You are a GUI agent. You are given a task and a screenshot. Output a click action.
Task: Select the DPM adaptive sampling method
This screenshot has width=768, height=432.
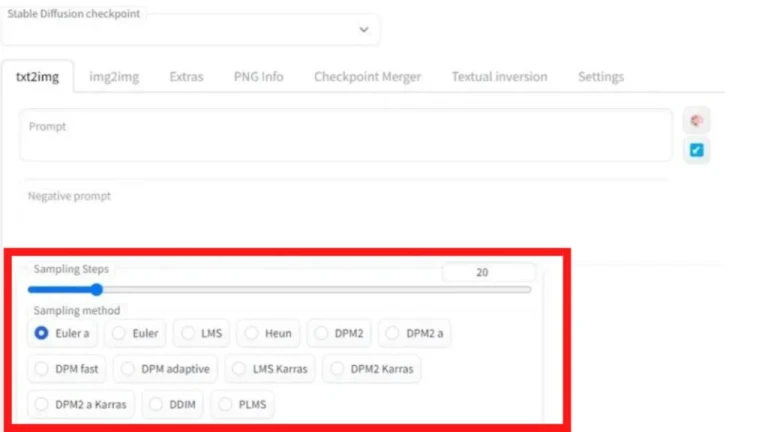click(165, 369)
